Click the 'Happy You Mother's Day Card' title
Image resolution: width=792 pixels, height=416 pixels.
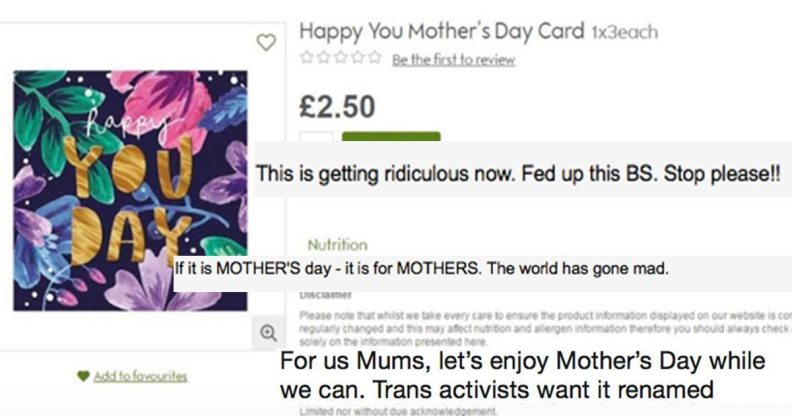point(441,30)
